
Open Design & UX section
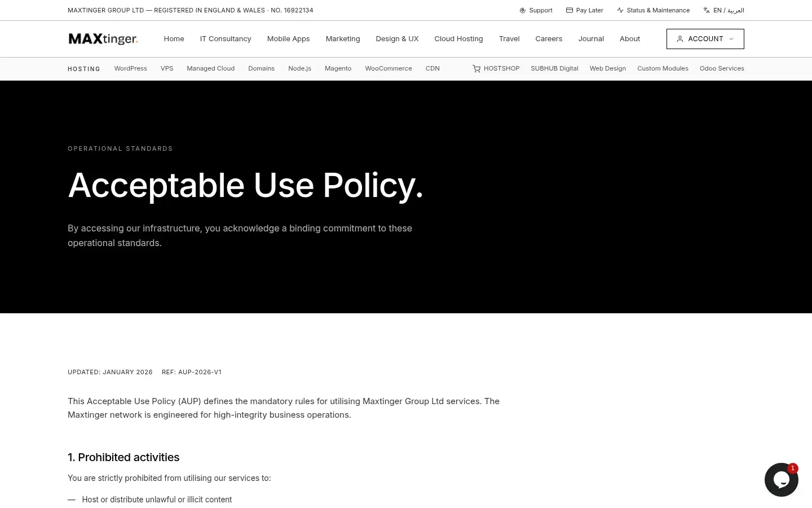pos(397,39)
